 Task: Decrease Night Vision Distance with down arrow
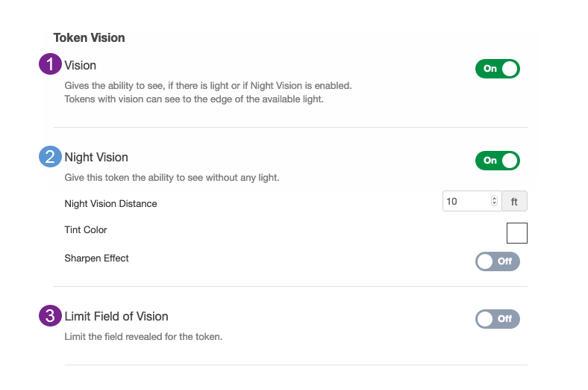click(494, 205)
